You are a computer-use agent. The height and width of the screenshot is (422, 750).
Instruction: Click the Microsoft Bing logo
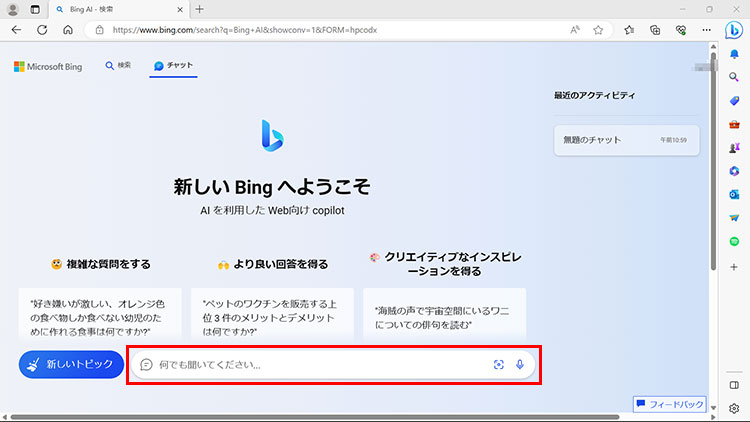[48, 67]
